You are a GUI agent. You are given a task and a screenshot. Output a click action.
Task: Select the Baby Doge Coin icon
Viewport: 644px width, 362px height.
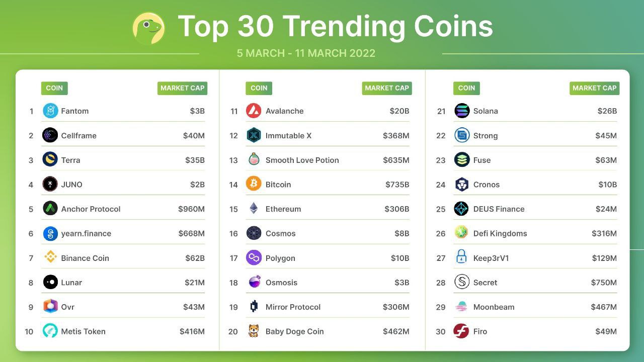pyautogui.click(x=254, y=331)
